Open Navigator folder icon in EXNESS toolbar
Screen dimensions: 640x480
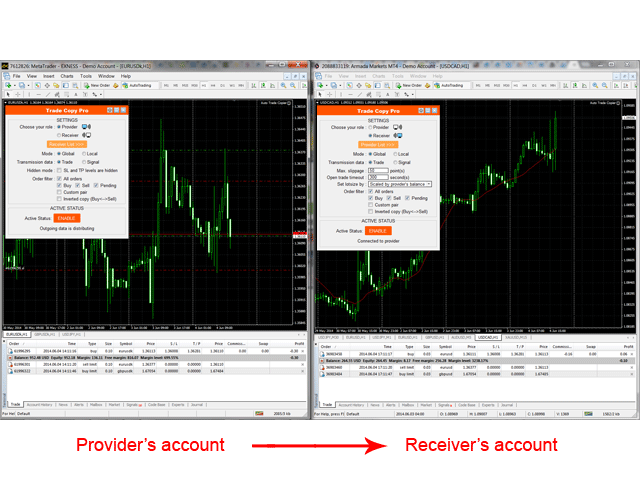click(56, 85)
